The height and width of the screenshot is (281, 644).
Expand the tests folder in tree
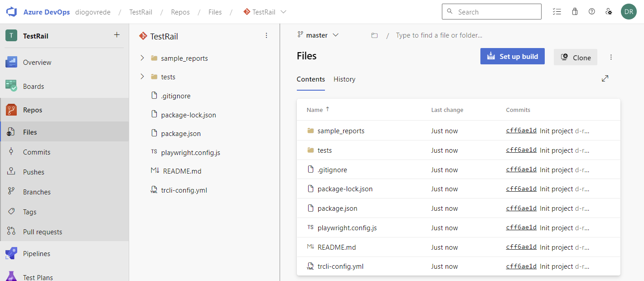142,77
